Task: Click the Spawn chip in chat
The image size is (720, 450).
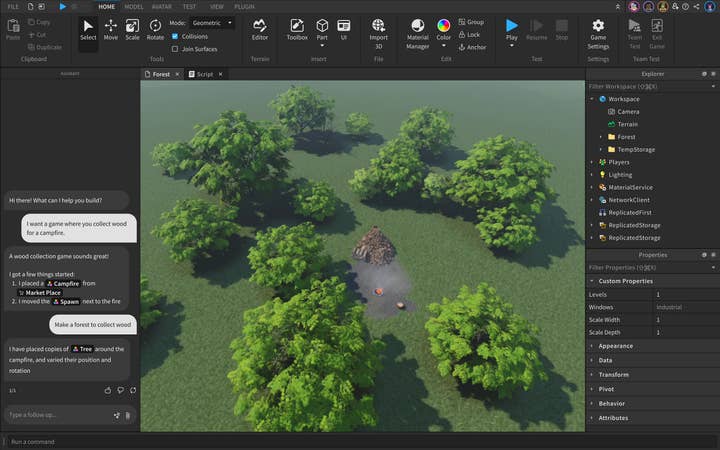Action: click(66, 302)
